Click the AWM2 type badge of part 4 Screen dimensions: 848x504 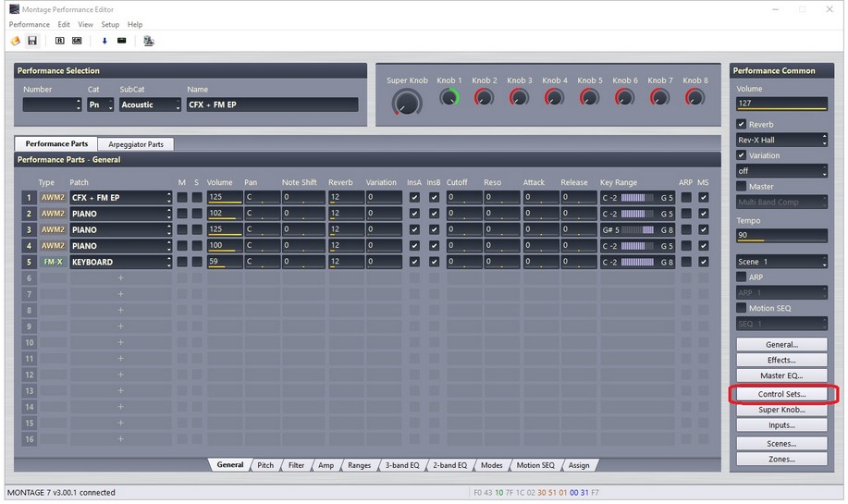(53, 245)
